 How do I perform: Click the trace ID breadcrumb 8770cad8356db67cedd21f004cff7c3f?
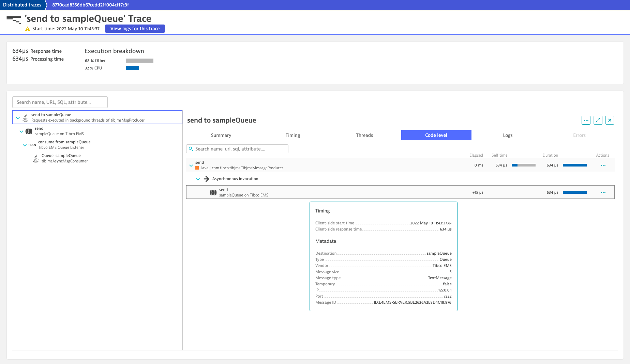[x=90, y=5]
